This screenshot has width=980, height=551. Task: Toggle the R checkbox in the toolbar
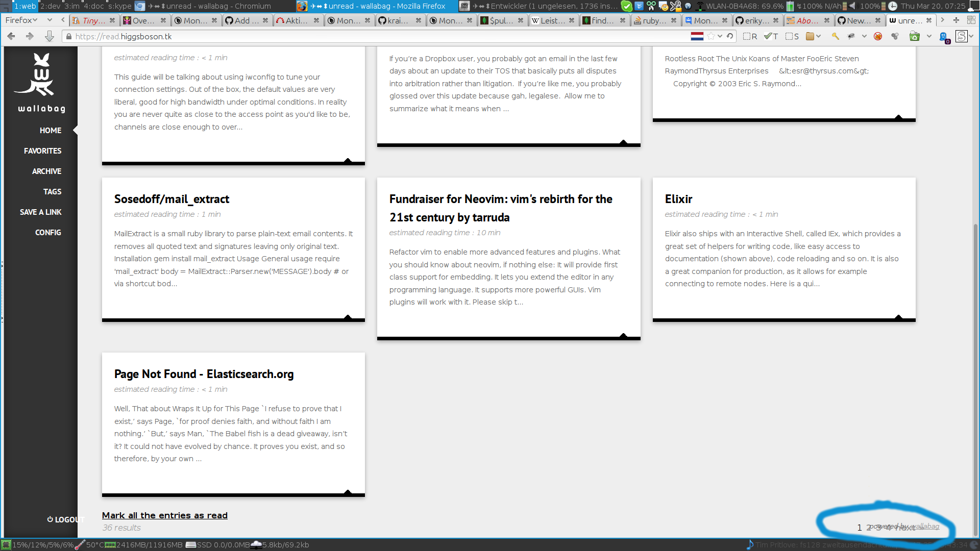point(750,36)
